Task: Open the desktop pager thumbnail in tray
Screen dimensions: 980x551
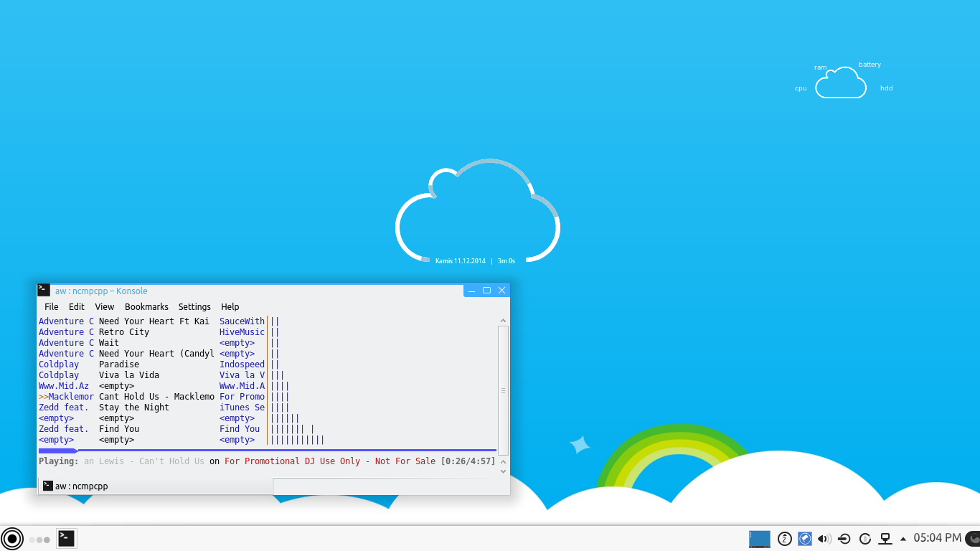Action: pos(759,539)
